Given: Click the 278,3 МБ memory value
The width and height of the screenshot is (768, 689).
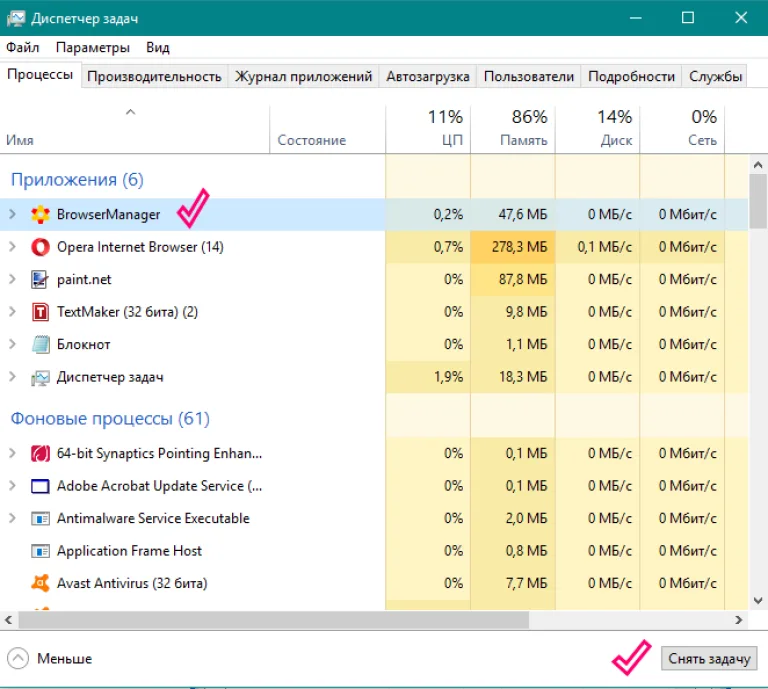Looking at the screenshot, I should [520, 247].
